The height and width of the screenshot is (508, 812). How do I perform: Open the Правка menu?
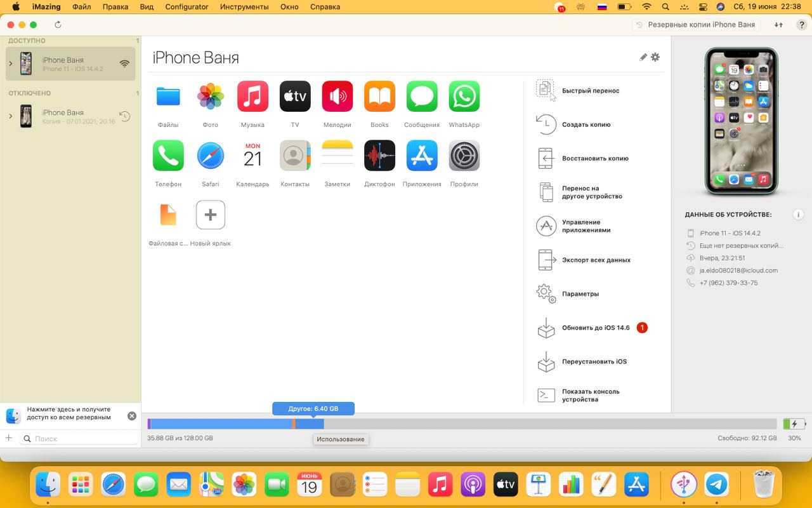point(115,7)
